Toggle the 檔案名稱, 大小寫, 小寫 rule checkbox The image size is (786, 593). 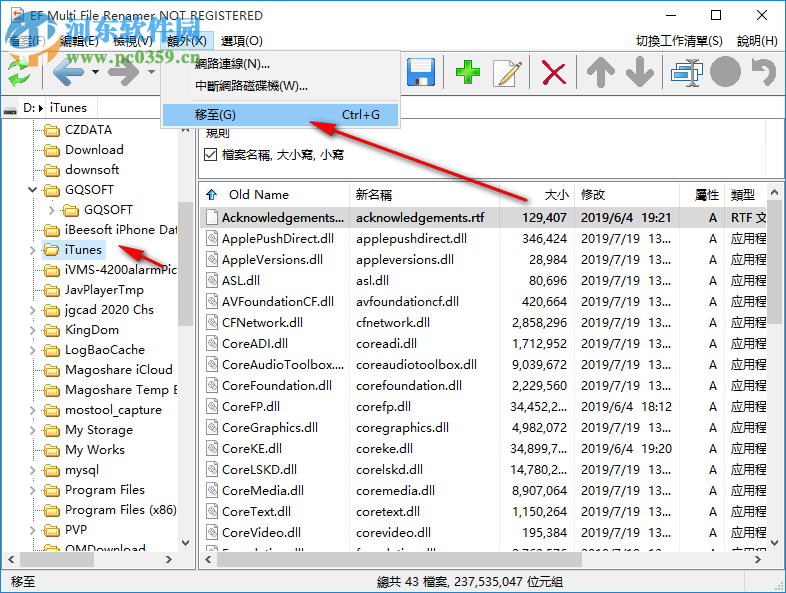pos(211,154)
